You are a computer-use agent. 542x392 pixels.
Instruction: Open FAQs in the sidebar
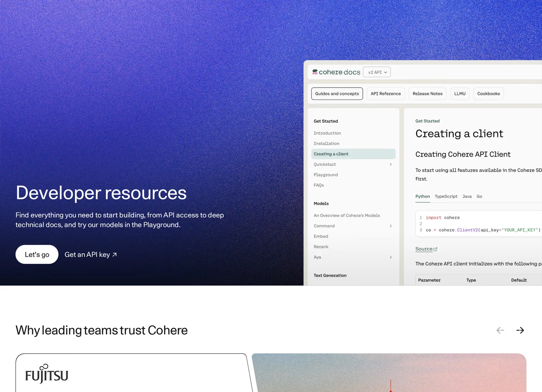319,186
